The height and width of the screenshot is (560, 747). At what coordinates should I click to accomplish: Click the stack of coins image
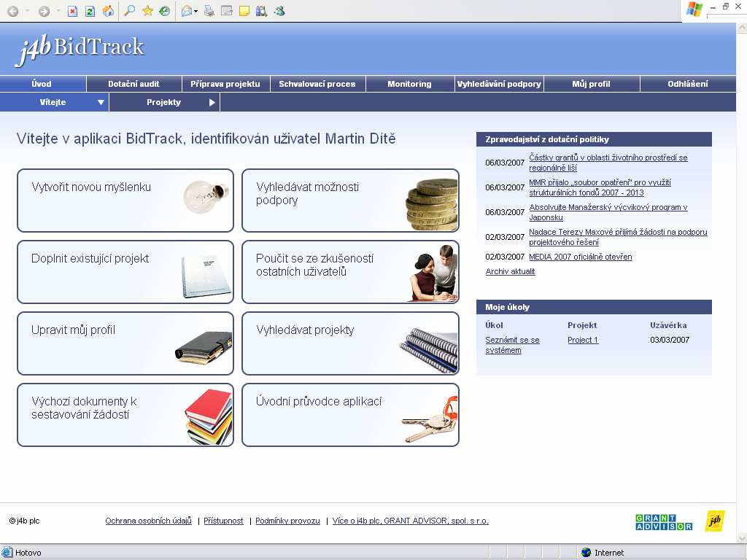pos(432,204)
